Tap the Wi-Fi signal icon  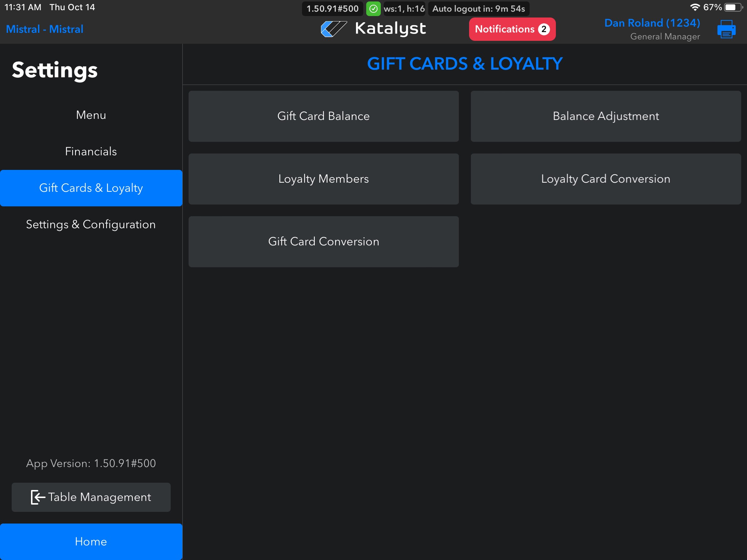point(695,7)
